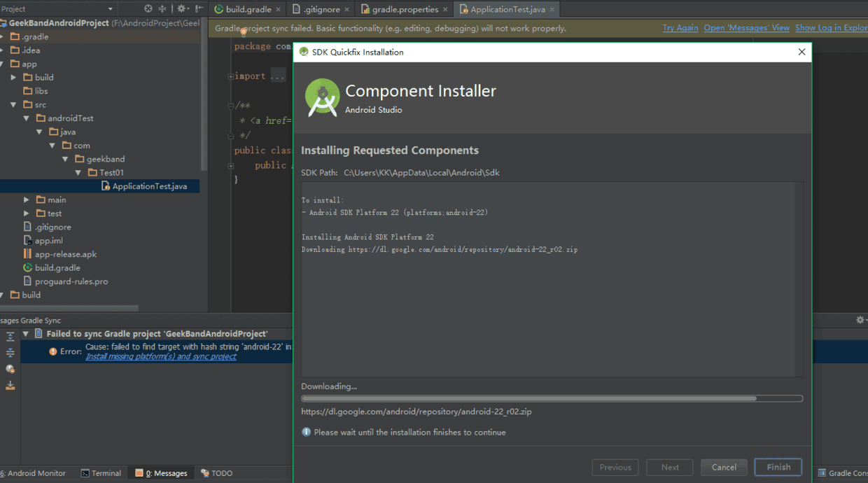The width and height of the screenshot is (868, 483).
Task: Click the Try Again link
Action: pos(680,28)
